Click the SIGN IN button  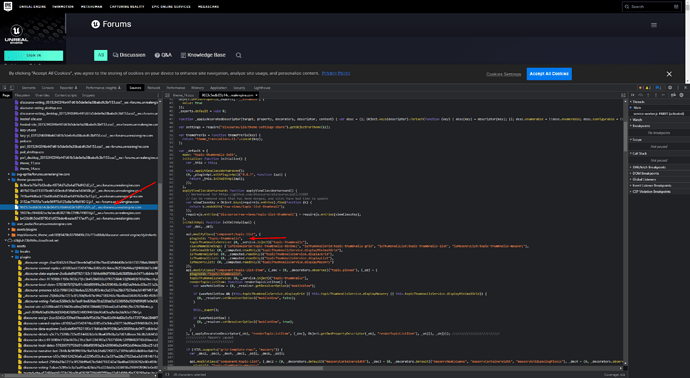(33, 55)
